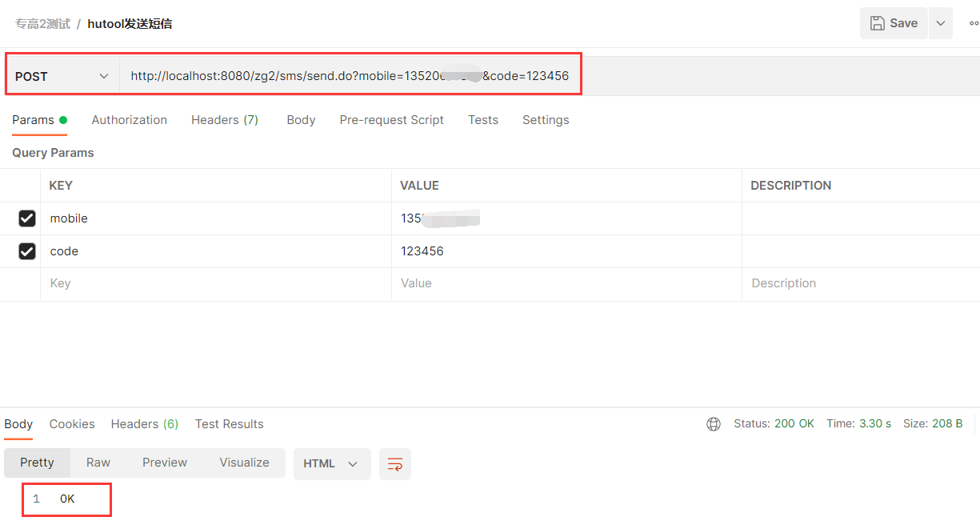Screen dimensions: 980x529
Task: Open the POST method dropdown
Action: pyautogui.click(x=62, y=76)
